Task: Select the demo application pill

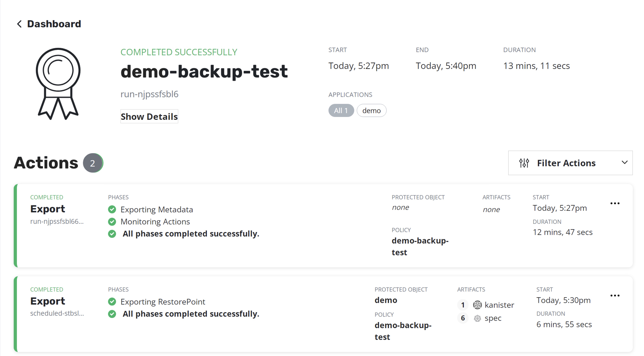Action: [x=371, y=110]
